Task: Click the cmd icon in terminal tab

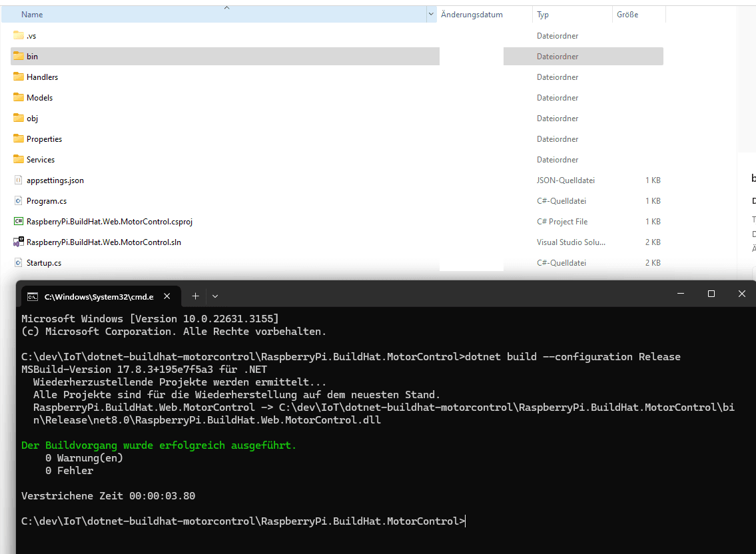Action: [x=32, y=296]
